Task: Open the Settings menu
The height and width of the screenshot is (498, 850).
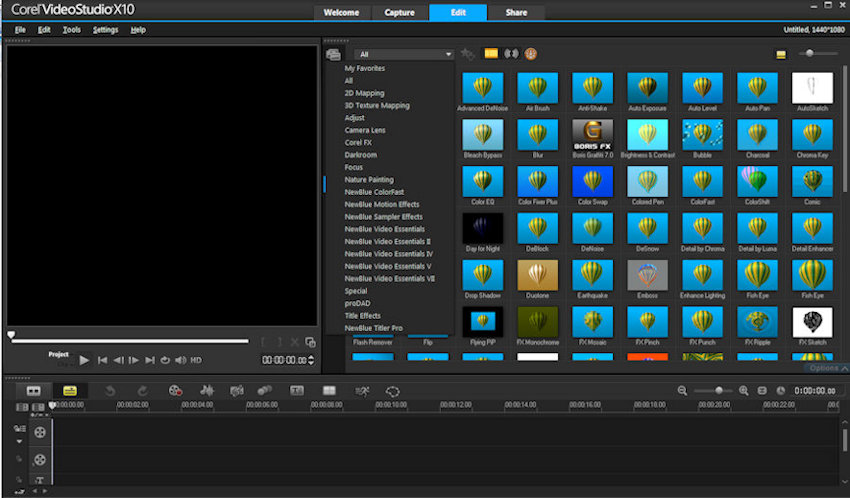Action: click(x=105, y=30)
